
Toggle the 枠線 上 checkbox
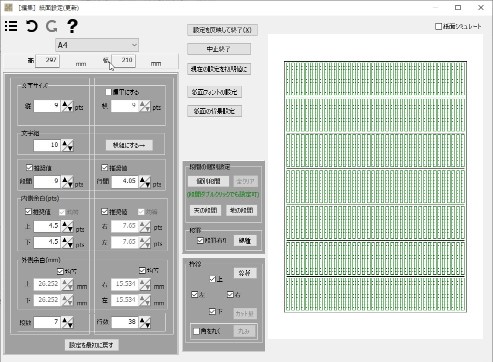(x=213, y=279)
